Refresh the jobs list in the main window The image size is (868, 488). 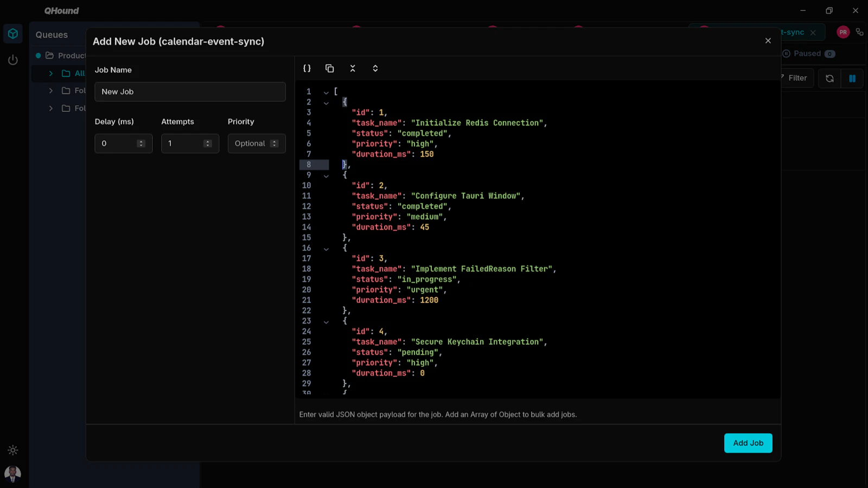click(x=829, y=78)
